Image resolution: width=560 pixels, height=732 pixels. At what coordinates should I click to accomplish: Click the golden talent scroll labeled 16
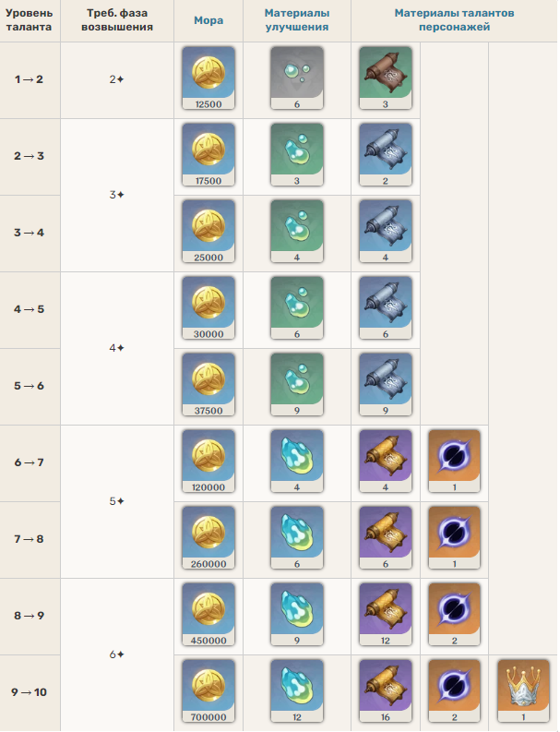pos(386,690)
